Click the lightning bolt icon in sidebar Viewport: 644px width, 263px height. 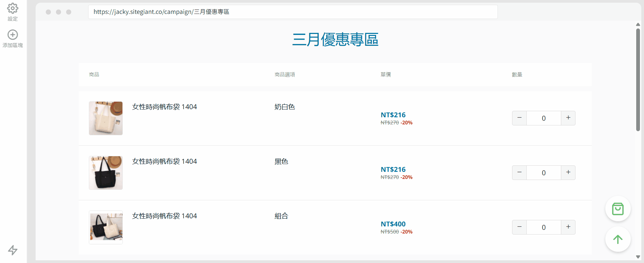[13, 250]
